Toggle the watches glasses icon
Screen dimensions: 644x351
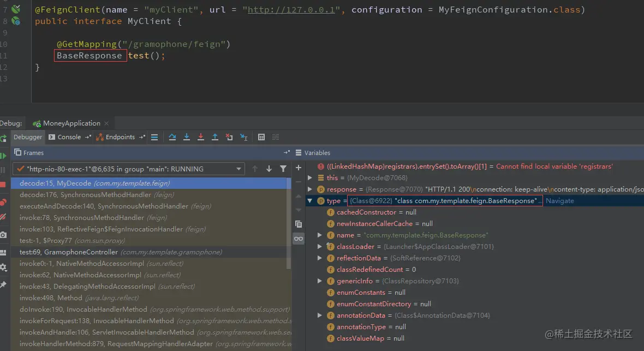coord(299,239)
